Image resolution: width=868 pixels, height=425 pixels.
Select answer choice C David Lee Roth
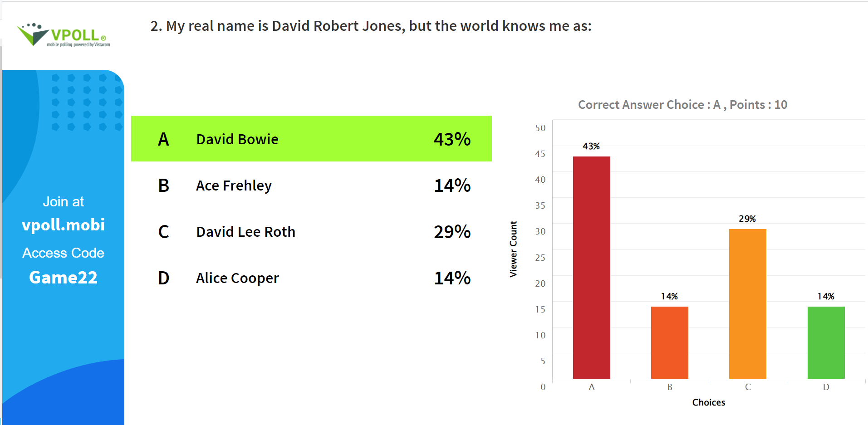(311, 232)
